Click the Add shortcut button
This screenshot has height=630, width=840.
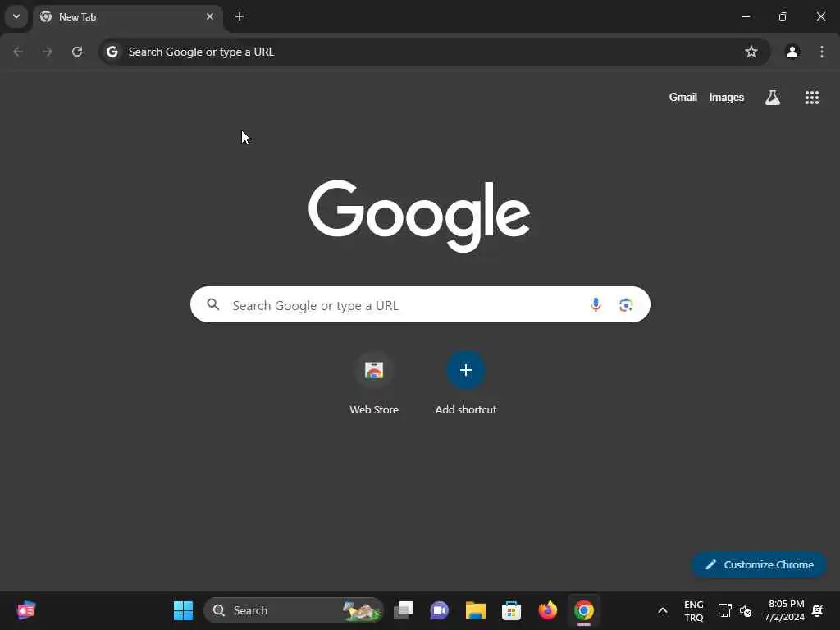pyautogui.click(x=466, y=382)
